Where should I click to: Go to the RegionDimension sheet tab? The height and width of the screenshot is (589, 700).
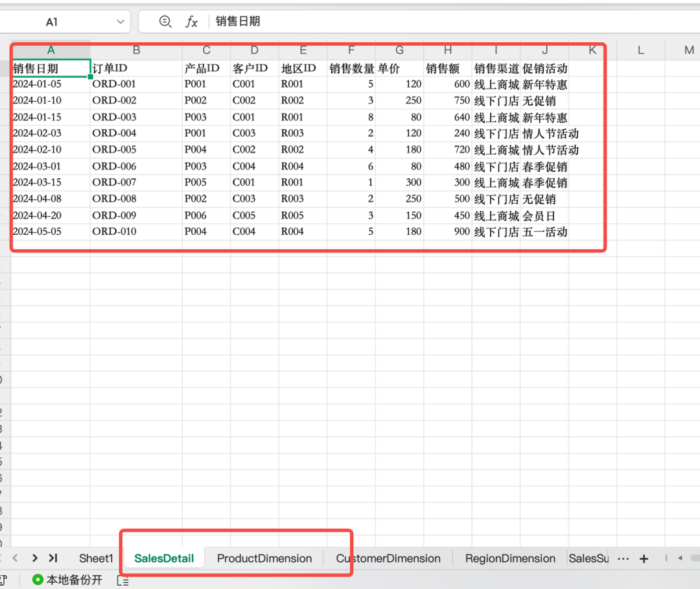[x=510, y=559]
